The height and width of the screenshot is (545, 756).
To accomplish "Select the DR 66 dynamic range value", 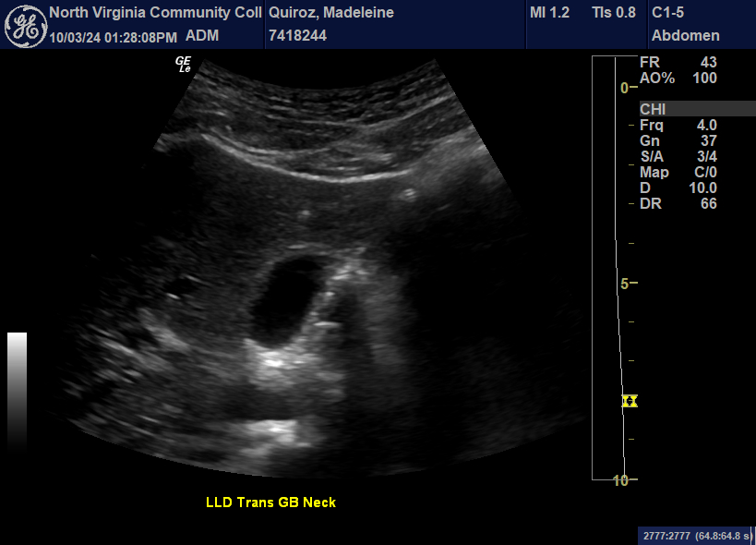I will point(678,203).
